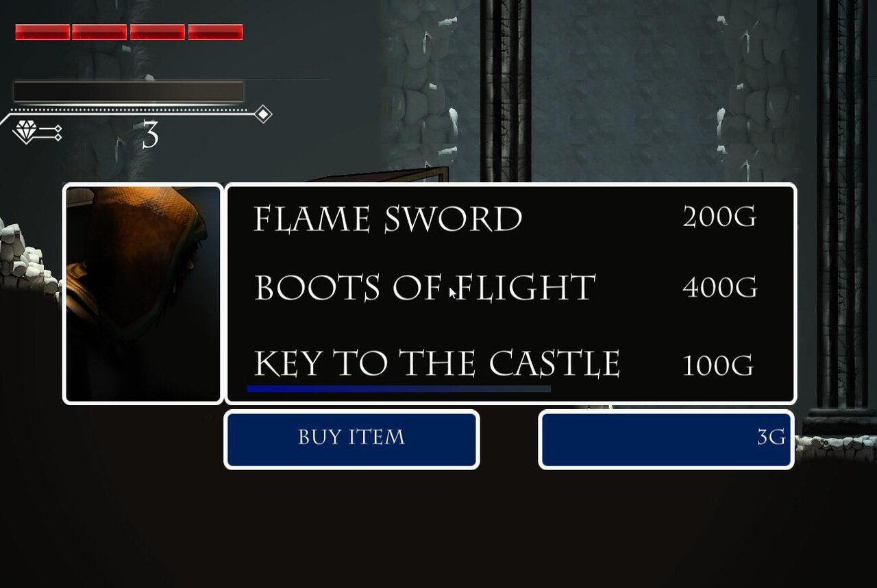
Task: Click the 200G price of Flame Sword
Action: 719,218
